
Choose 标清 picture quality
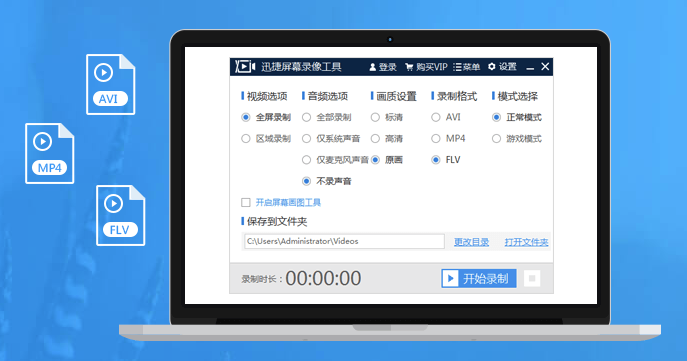(x=375, y=117)
